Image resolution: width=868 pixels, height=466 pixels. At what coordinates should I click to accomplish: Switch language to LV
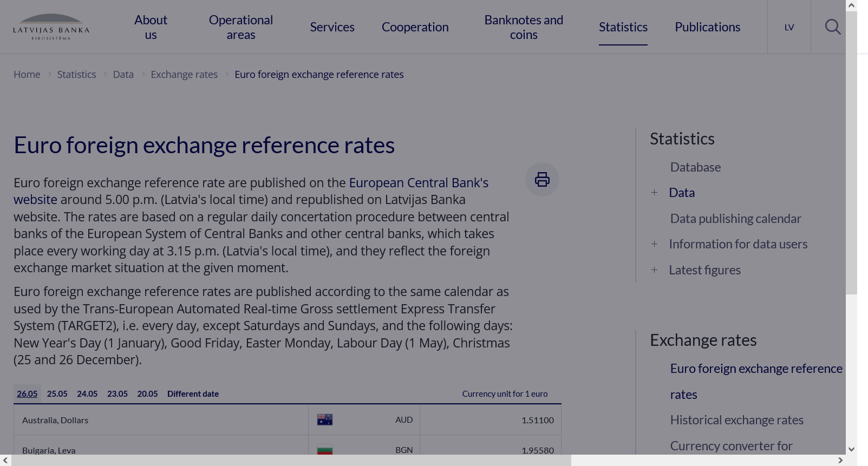tap(789, 27)
